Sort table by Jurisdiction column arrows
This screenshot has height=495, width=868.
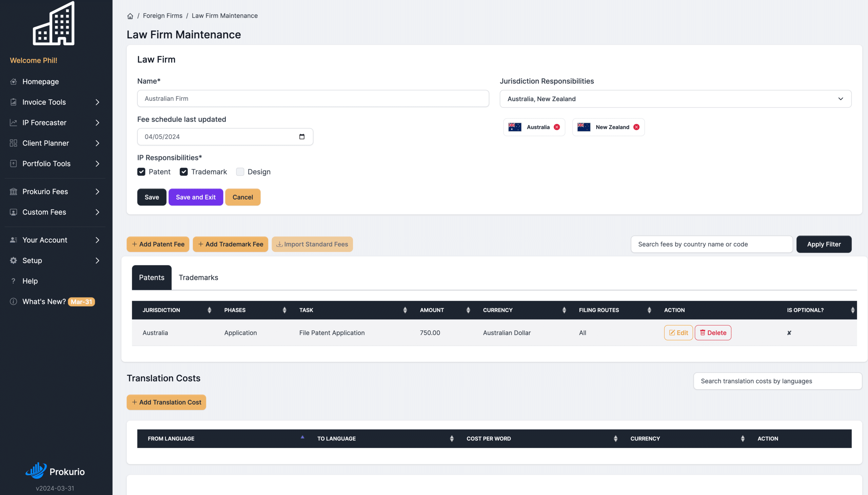coord(209,310)
